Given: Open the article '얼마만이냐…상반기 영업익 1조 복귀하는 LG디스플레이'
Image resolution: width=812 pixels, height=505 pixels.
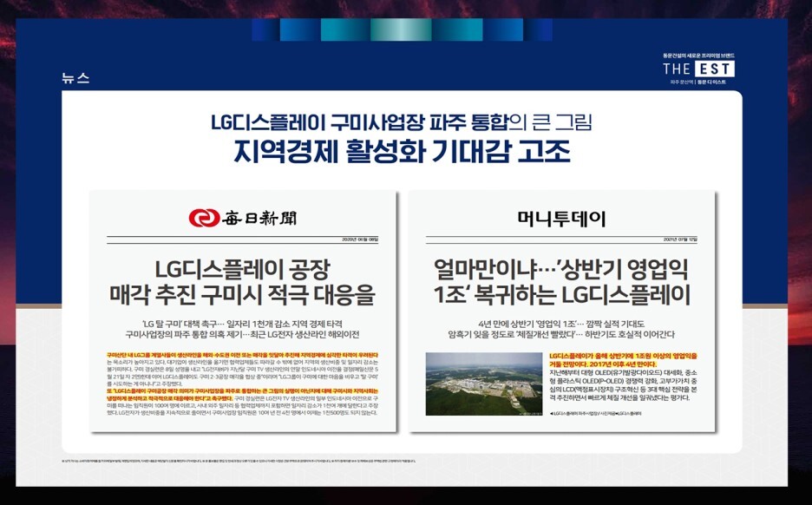Looking at the screenshot, I should (561, 282).
